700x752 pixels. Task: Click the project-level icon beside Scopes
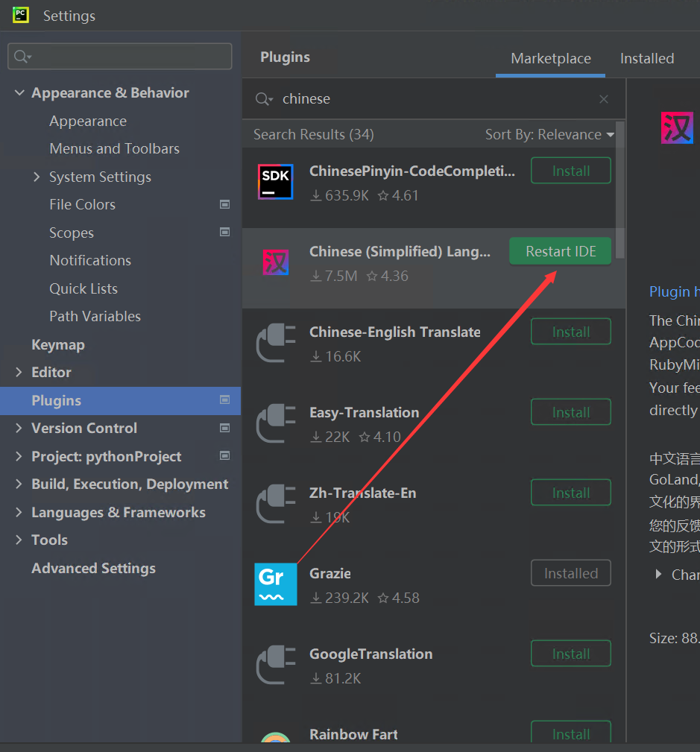tap(224, 232)
